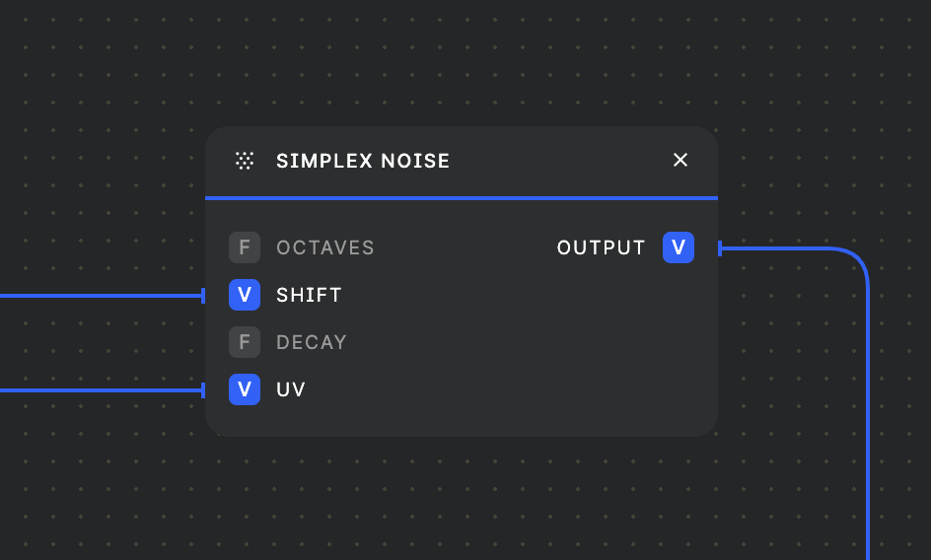931x560 pixels.
Task: Click the V badge next to UV
Action: [245, 389]
